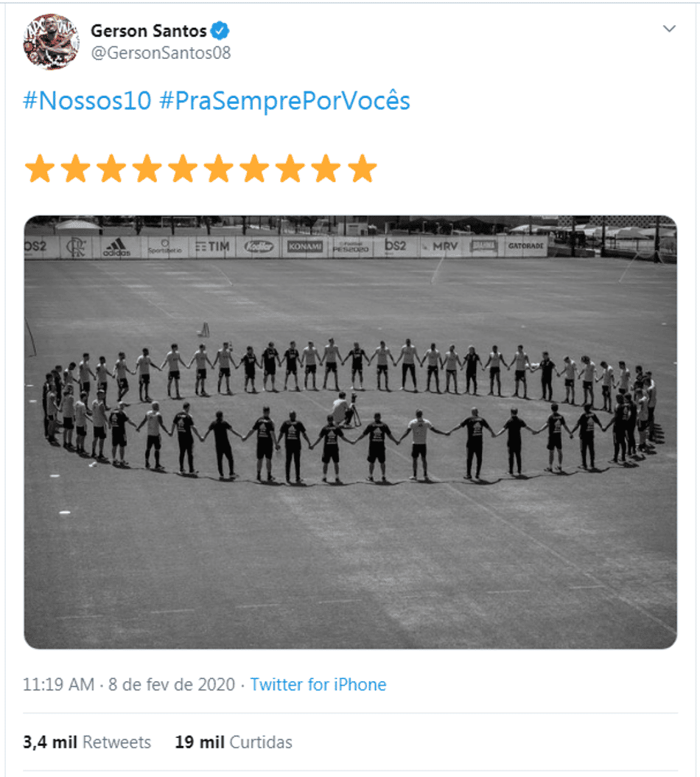700x777 pixels.
Task: Open the Twitter for iPhone source link
Action: pyautogui.click(x=318, y=684)
